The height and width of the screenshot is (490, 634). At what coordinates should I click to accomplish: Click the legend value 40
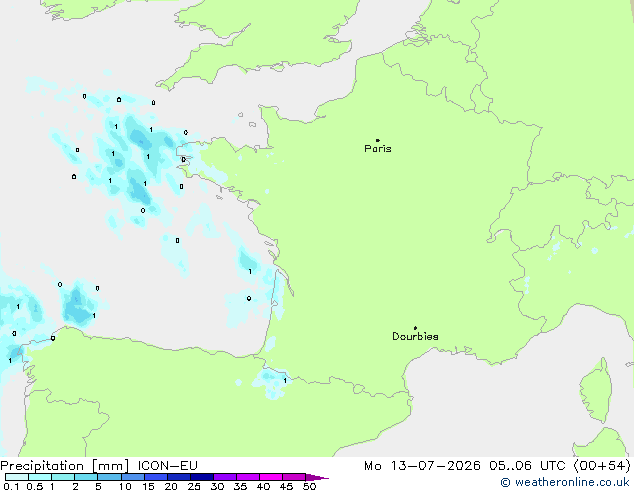263,486
